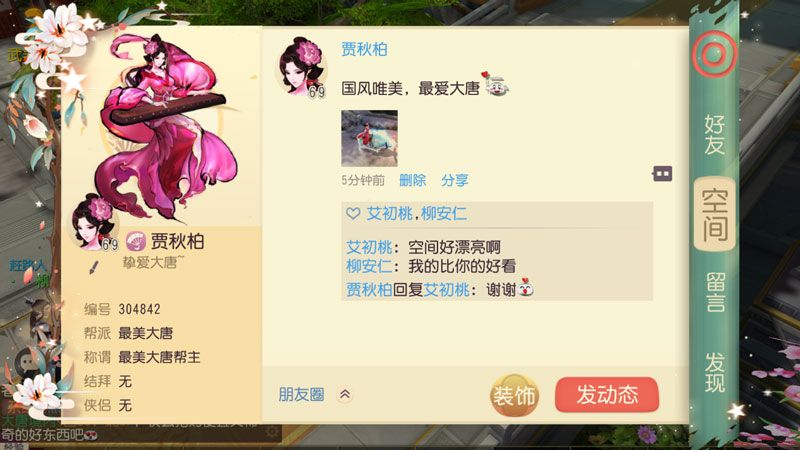
Task: Open the post's photo thumbnail
Action: pos(369,138)
